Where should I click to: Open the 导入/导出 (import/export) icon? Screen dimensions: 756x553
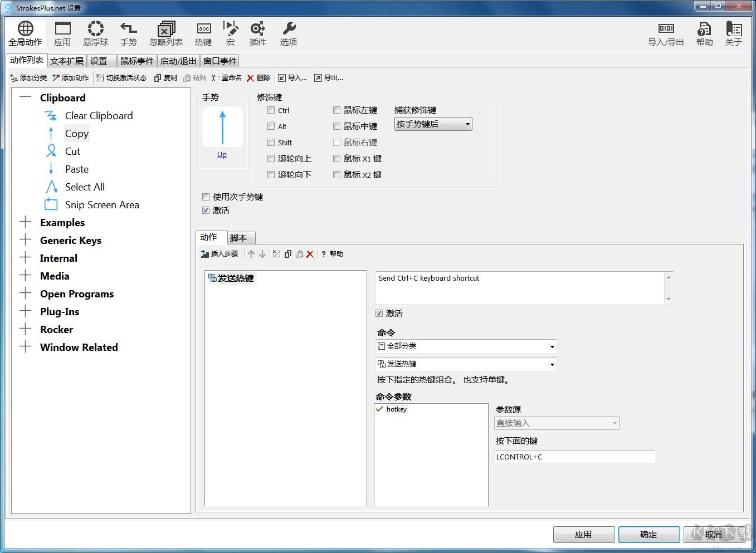pos(665,33)
